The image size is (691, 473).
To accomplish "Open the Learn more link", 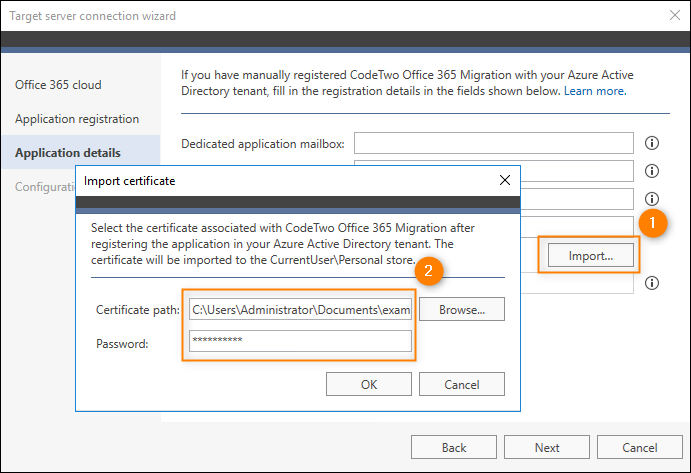I will coord(595,91).
